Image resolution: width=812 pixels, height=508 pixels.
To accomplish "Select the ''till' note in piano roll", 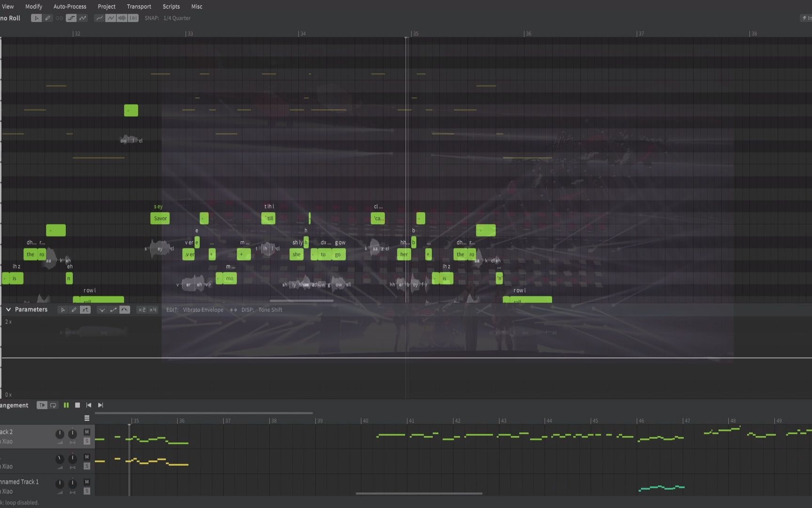I will click(x=268, y=218).
